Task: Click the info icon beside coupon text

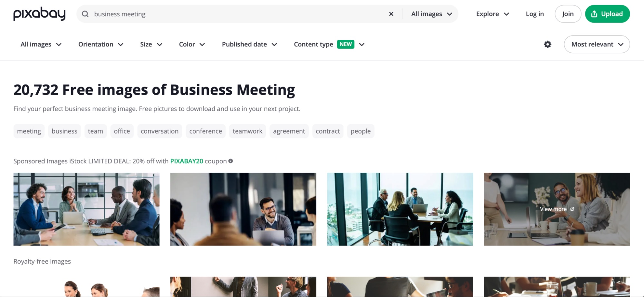Action: pos(231,161)
